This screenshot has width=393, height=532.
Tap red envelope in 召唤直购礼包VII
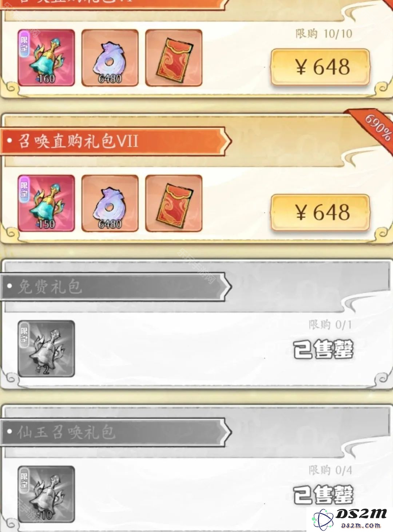174,203
